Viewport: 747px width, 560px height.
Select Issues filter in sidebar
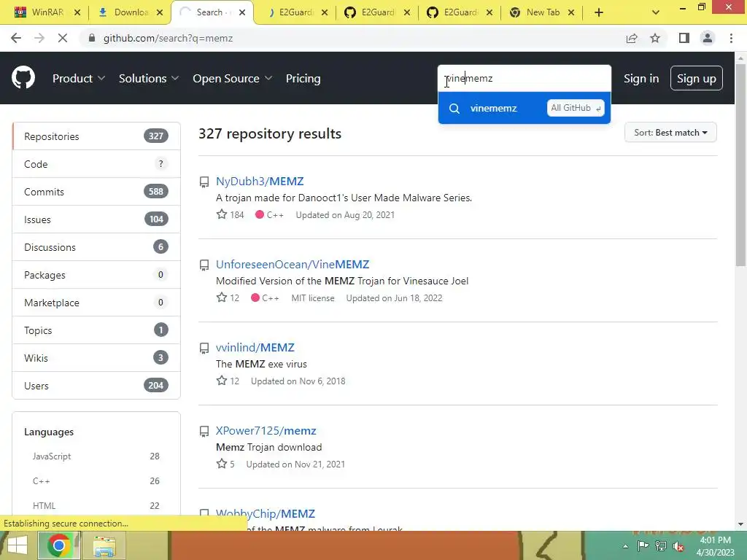tap(96, 219)
